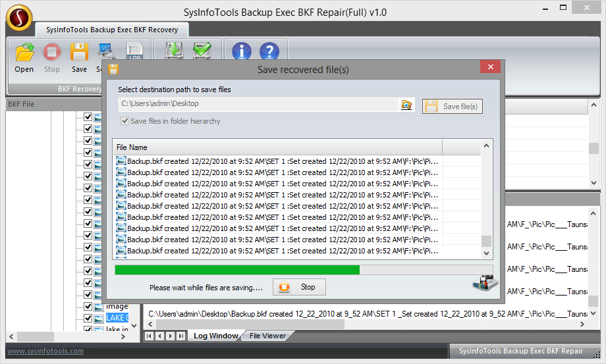This screenshot has width=606, height=364.
Task: Click the floppy icon in the Save recovered file(s) title bar
Action: pos(113,70)
